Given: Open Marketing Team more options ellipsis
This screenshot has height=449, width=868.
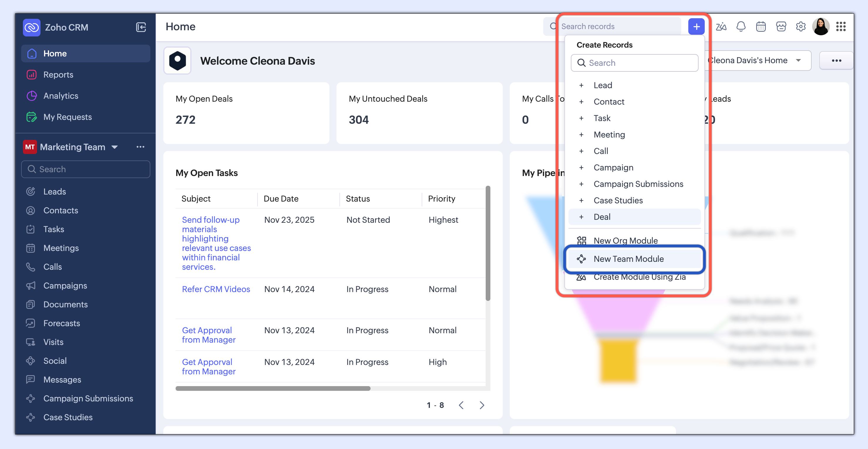Looking at the screenshot, I should [140, 147].
